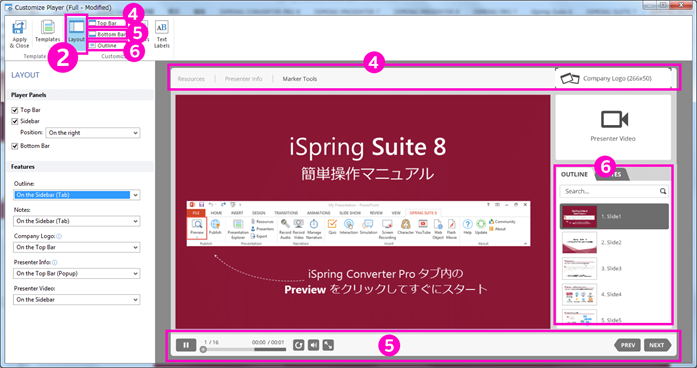
Task: Click the magnifier icon in outline search
Action: (663, 191)
